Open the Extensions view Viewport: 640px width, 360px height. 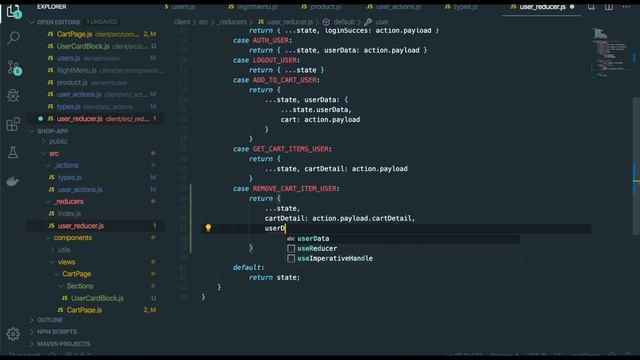coord(13,124)
